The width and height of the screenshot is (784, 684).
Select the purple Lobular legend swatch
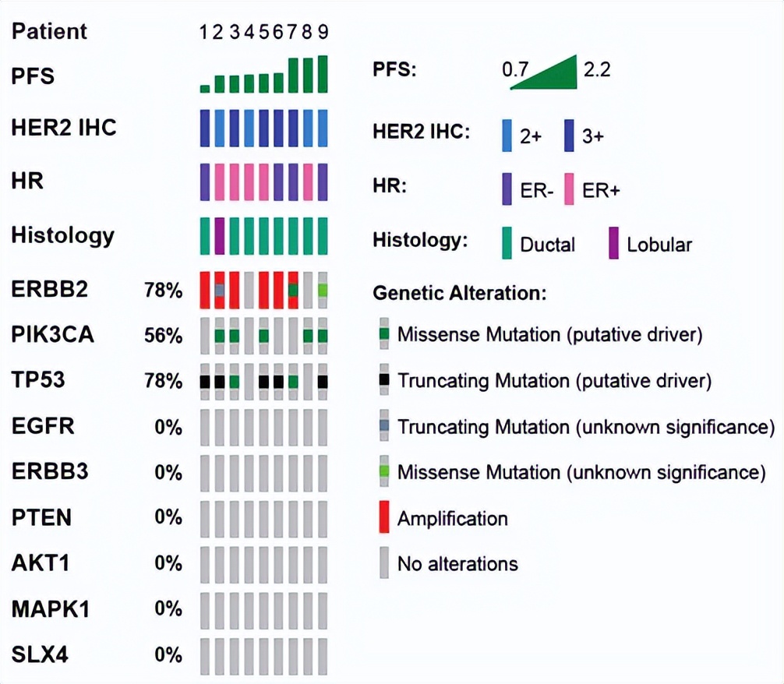(x=613, y=244)
